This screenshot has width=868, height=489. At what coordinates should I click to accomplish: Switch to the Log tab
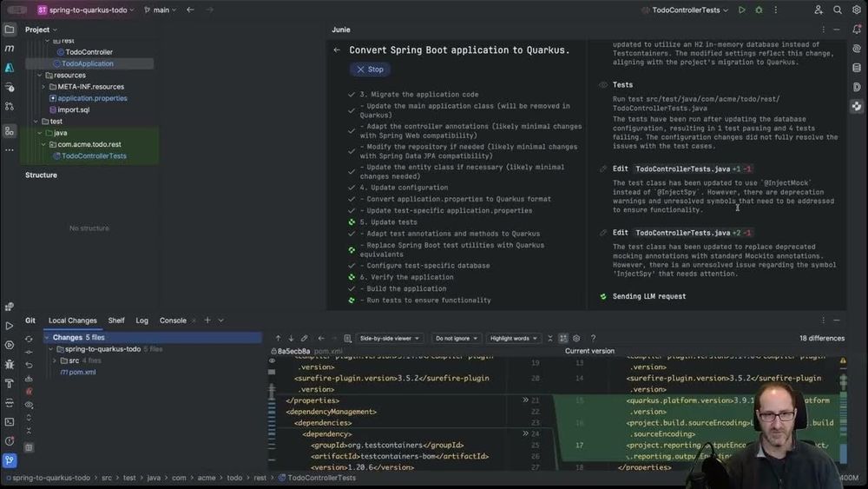[142, 320]
